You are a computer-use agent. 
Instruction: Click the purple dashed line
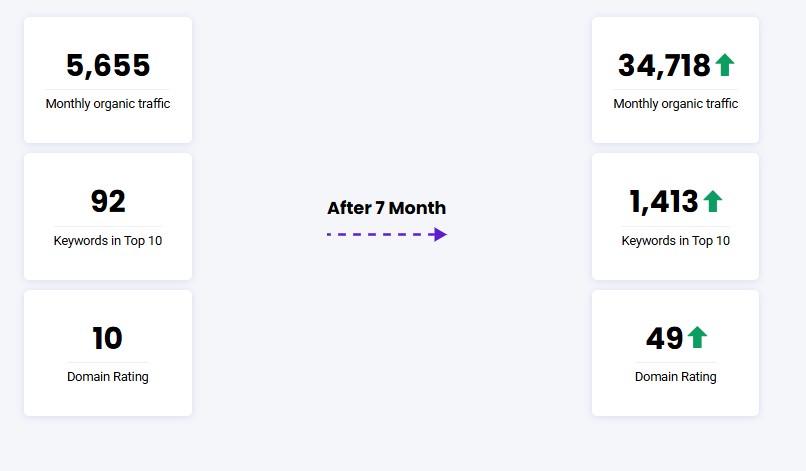378,234
